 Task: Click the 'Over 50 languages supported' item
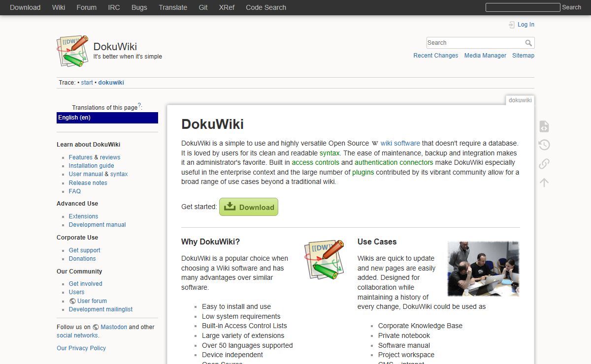tap(247, 345)
